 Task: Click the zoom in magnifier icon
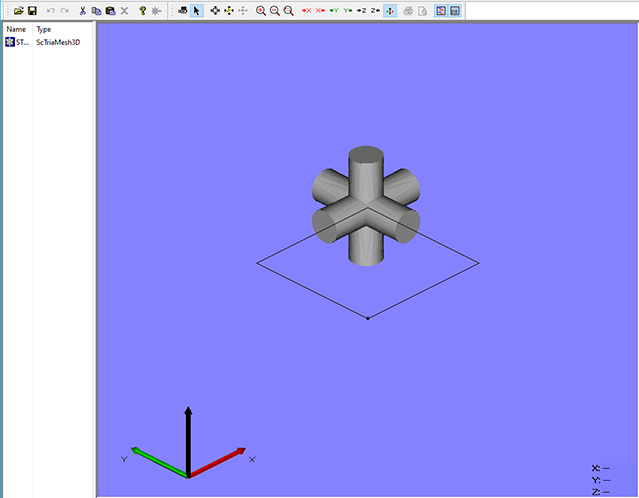coord(261,10)
